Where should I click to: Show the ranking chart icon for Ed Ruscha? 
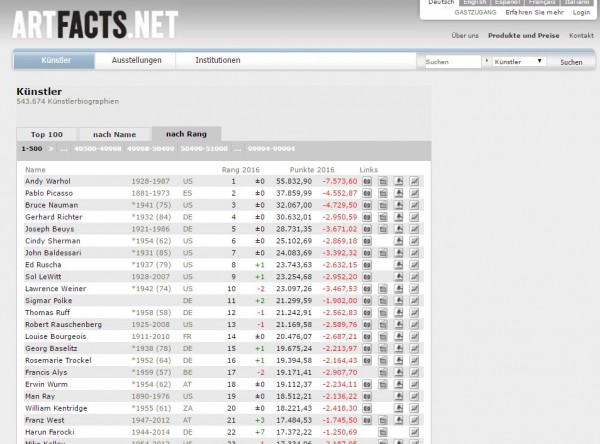414,265
